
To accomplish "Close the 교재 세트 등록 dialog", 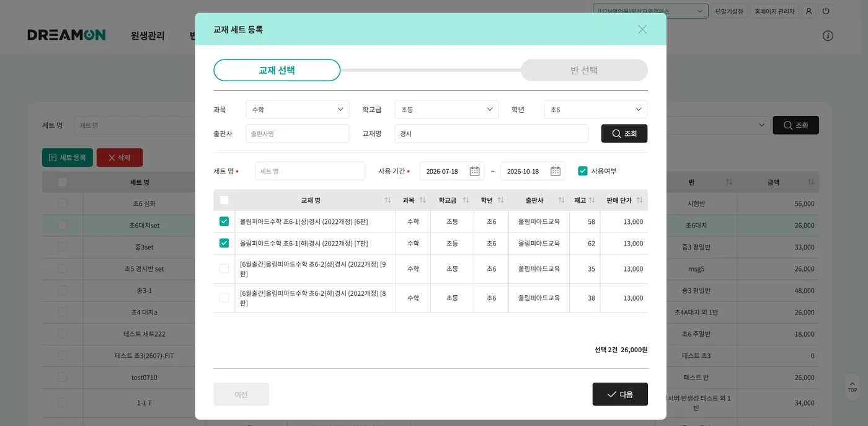I will [642, 29].
